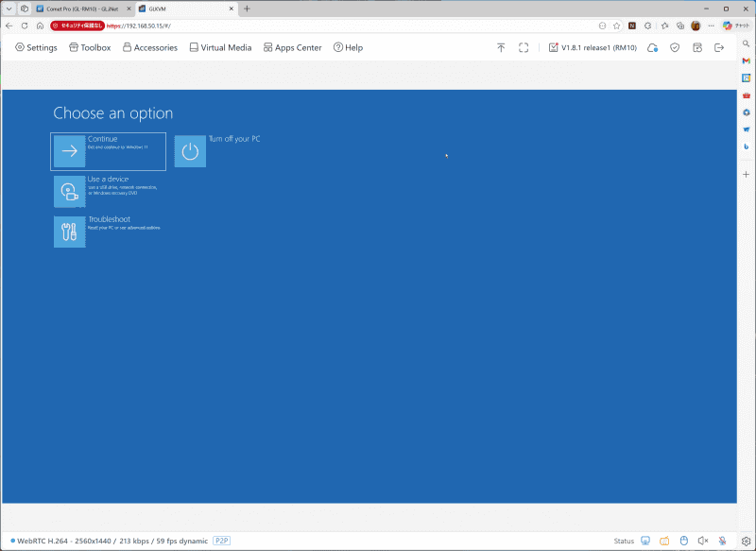Select Continue to exit to Windows 11
This screenshot has width=756, height=551.
[x=108, y=151]
